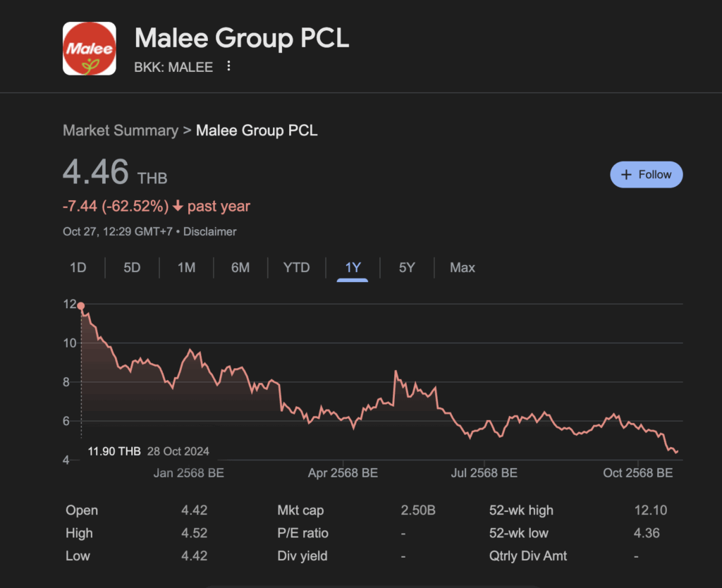Click the Disclaimer link

[209, 231]
